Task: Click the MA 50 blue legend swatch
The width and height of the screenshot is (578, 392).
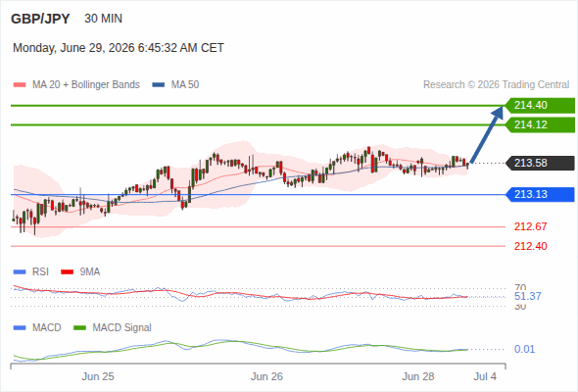Action: [159, 85]
